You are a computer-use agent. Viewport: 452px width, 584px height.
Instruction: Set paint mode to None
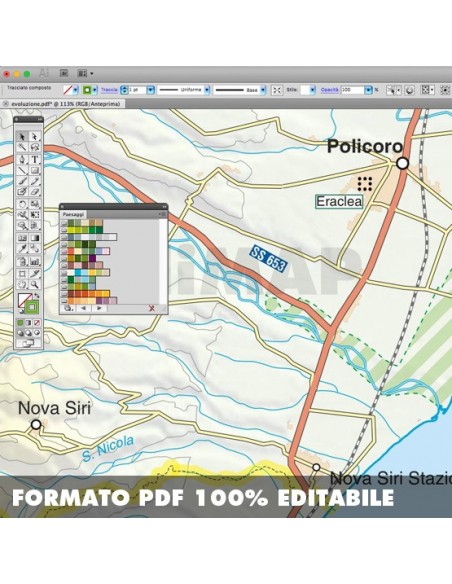(37, 323)
